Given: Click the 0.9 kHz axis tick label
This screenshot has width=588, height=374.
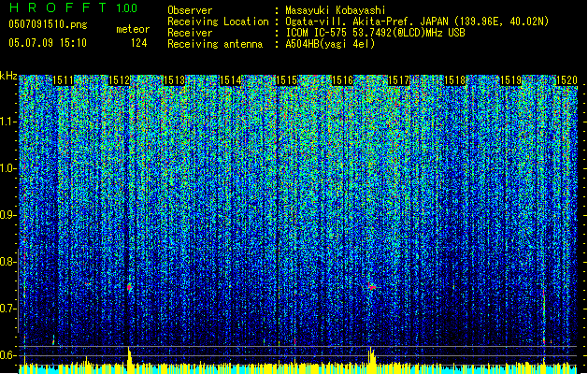Looking at the screenshot, I should pyautogui.click(x=8, y=215).
